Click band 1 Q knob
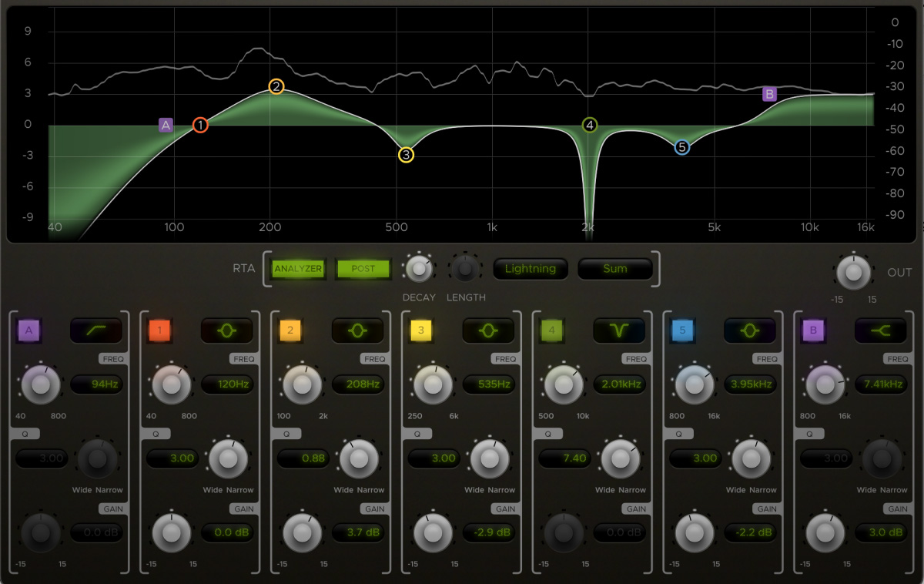This screenshot has height=584, width=924. tap(228, 458)
